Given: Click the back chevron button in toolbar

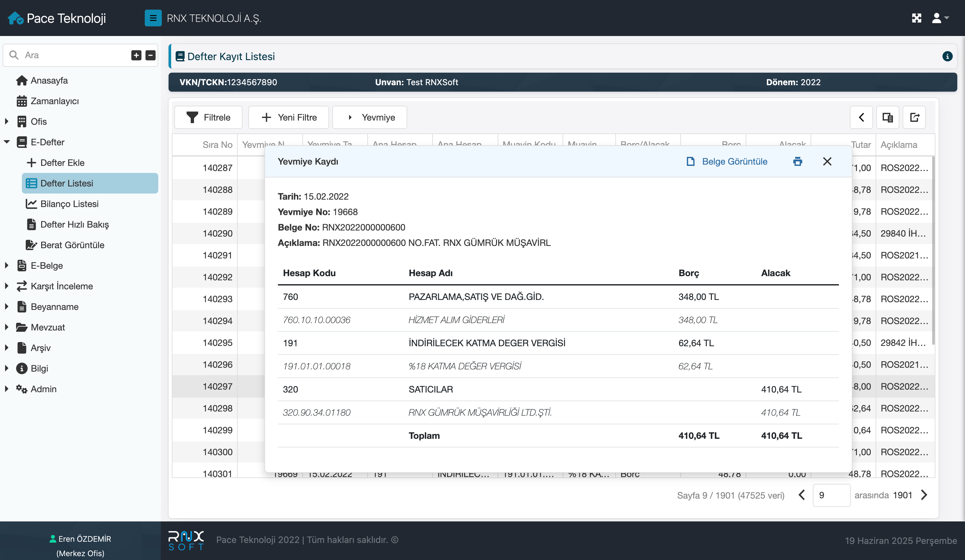Looking at the screenshot, I should [x=861, y=117].
